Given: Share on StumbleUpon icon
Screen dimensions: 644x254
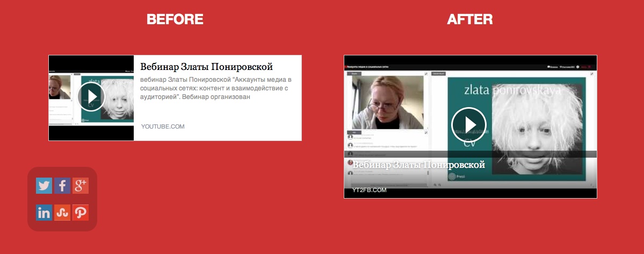Looking at the screenshot, I should [x=62, y=213].
